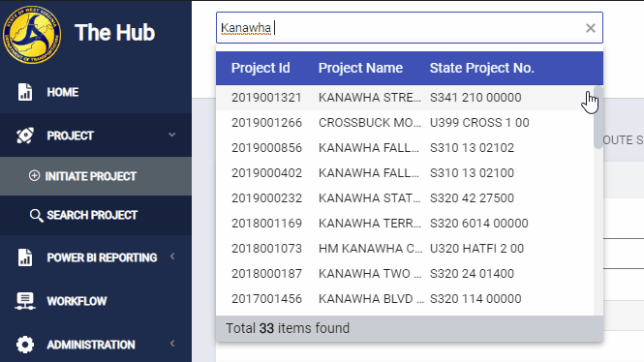Open POWER BI REPORTING label
This screenshot has width=644, height=362.
[102, 257]
